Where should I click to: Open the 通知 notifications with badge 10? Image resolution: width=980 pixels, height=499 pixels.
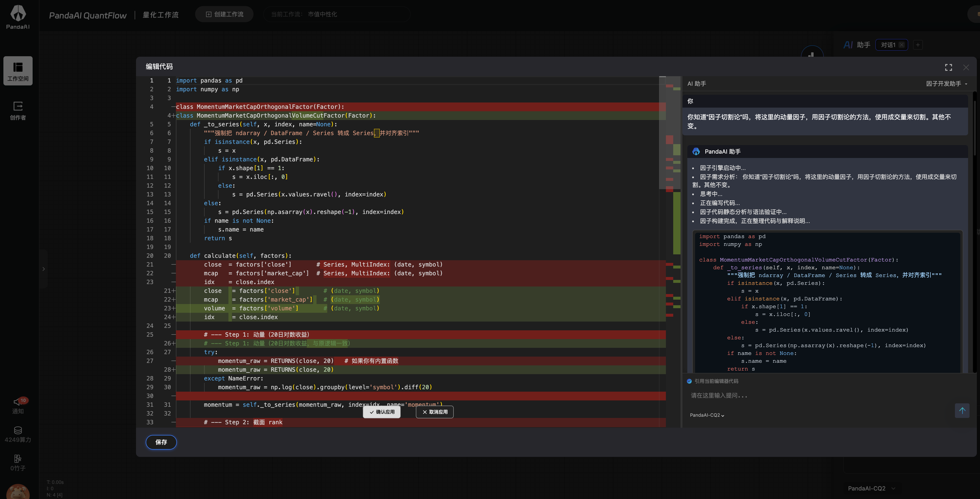[x=18, y=406]
